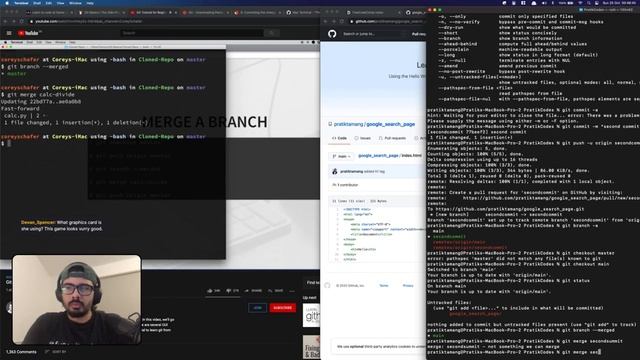Click the JOIN channel button
The height and width of the screenshot is (360, 640).
tap(257, 308)
